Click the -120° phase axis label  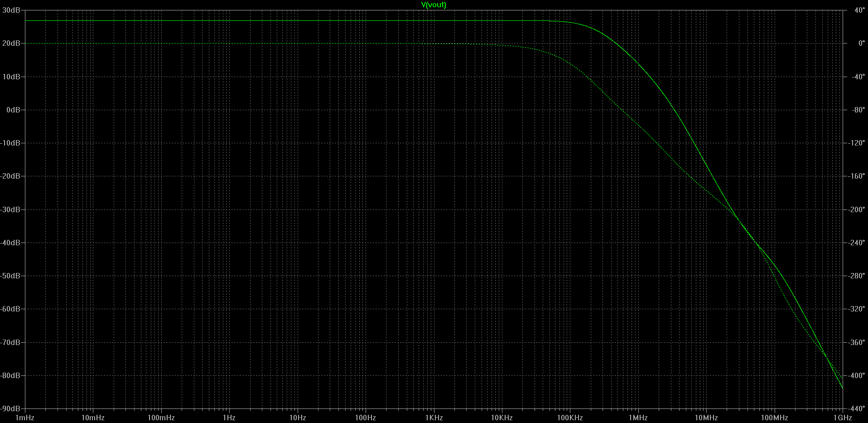856,143
